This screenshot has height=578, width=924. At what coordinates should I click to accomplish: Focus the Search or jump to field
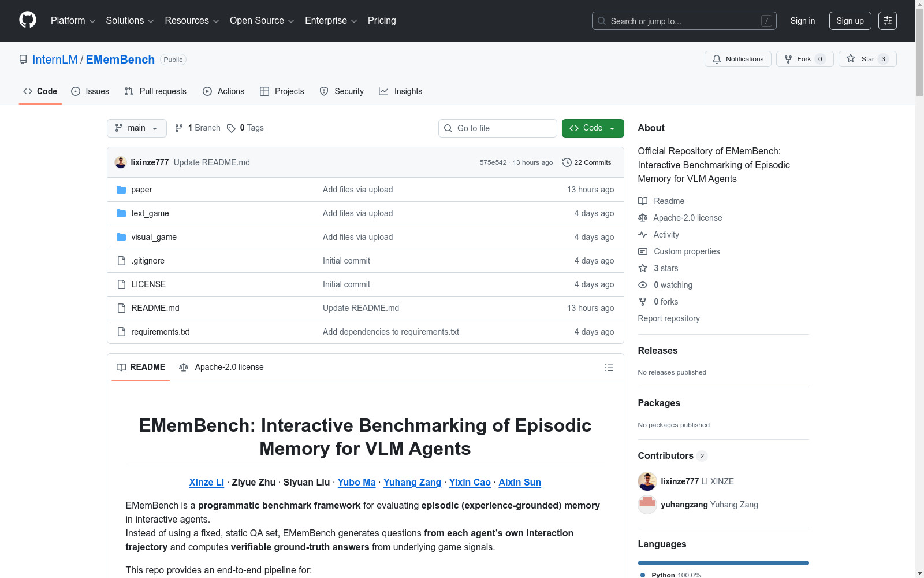tap(684, 21)
